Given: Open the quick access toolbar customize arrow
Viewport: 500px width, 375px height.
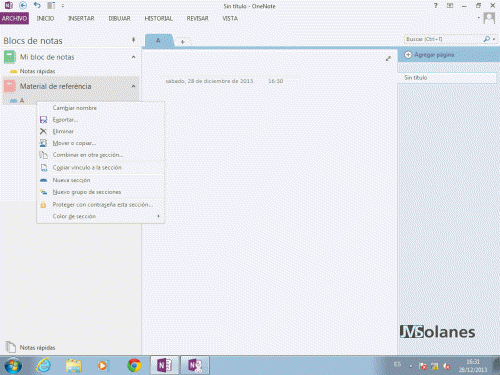Looking at the screenshot, I should [x=63, y=6].
